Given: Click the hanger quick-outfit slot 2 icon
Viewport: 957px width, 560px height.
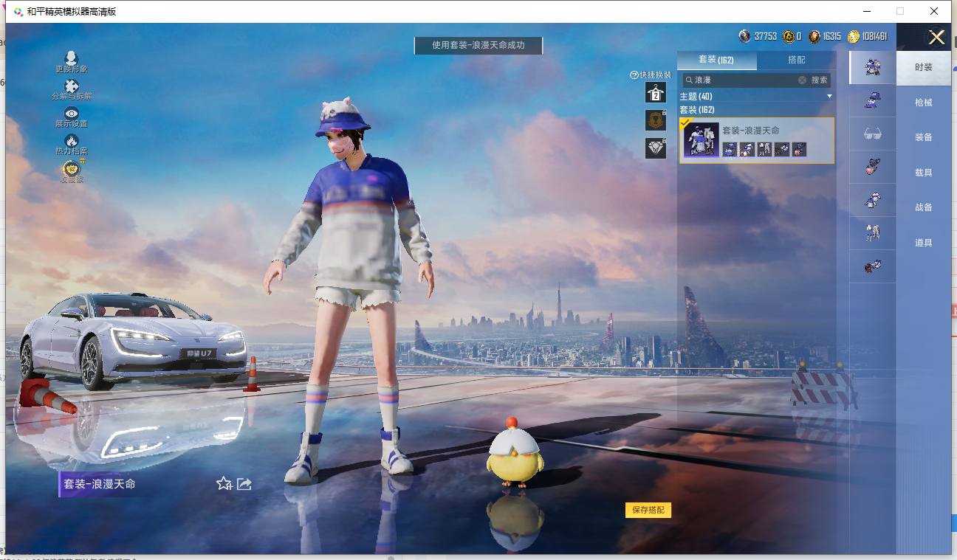Looking at the screenshot, I should pos(656,92).
